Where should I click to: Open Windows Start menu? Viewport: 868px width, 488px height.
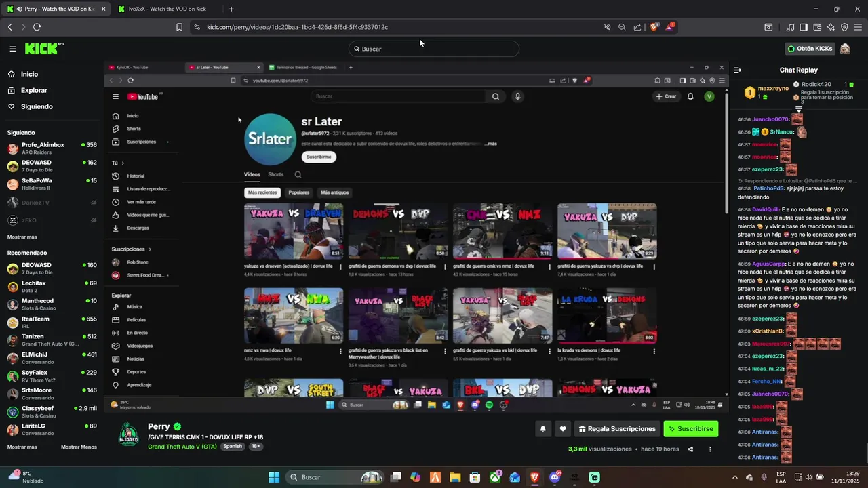coord(274,477)
